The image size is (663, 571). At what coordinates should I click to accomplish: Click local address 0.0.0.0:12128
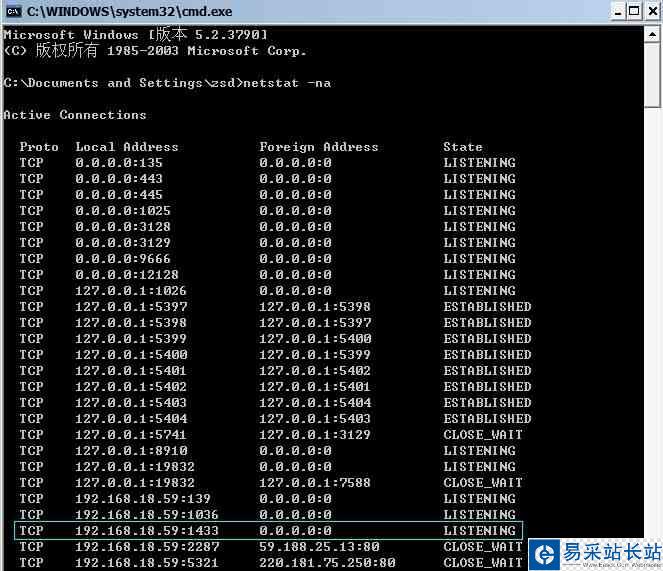click(x=127, y=275)
